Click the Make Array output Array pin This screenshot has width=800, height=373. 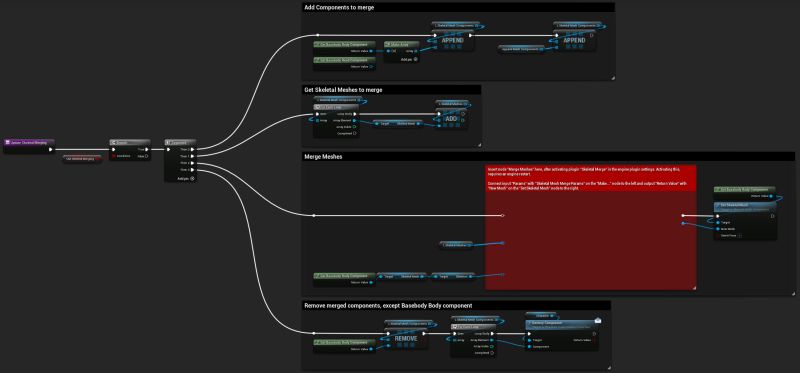[x=416, y=51]
